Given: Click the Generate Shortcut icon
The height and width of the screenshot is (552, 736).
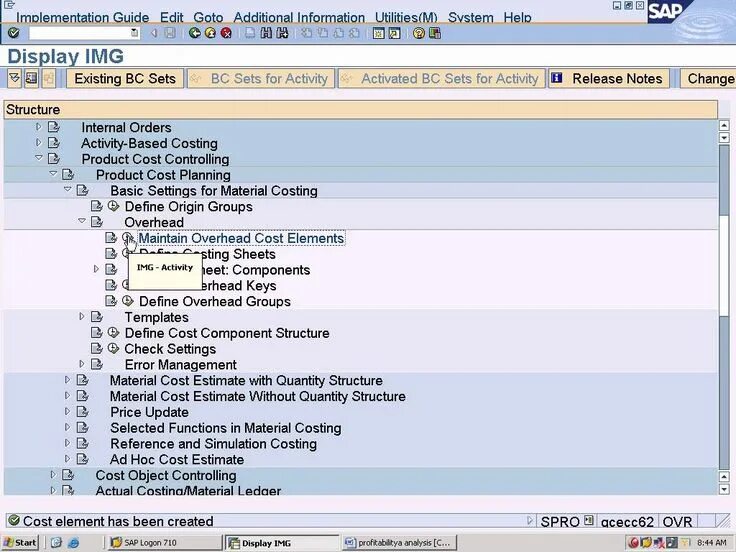Looking at the screenshot, I should 394,33.
